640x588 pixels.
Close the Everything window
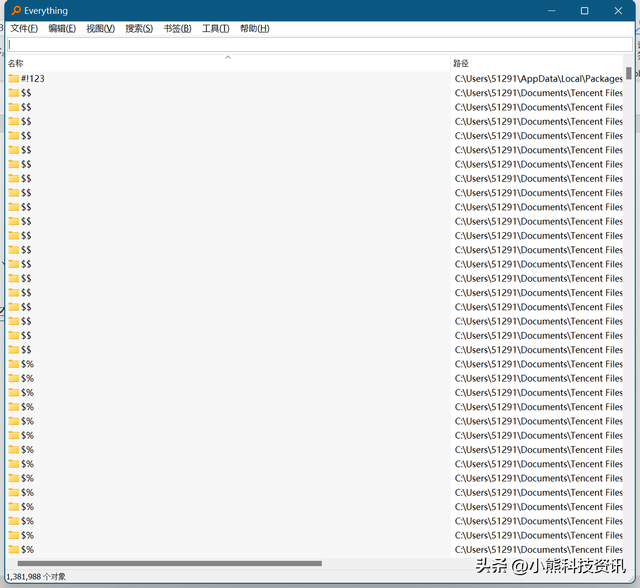(618, 11)
